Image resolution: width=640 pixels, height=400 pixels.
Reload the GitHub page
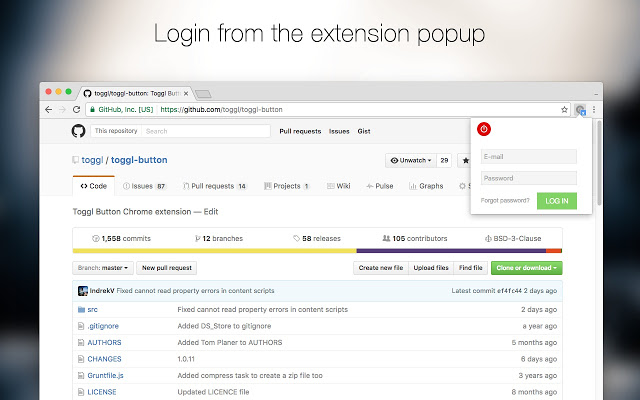pos(76,109)
